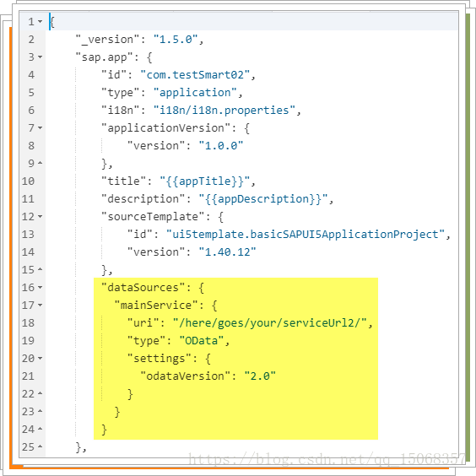
Task: Click the "1.0.0" version value
Action: 221,146
